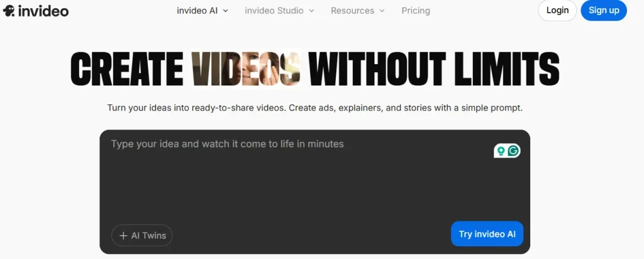Open the Grammarly icon in prompt box

pyautogui.click(x=513, y=151)
